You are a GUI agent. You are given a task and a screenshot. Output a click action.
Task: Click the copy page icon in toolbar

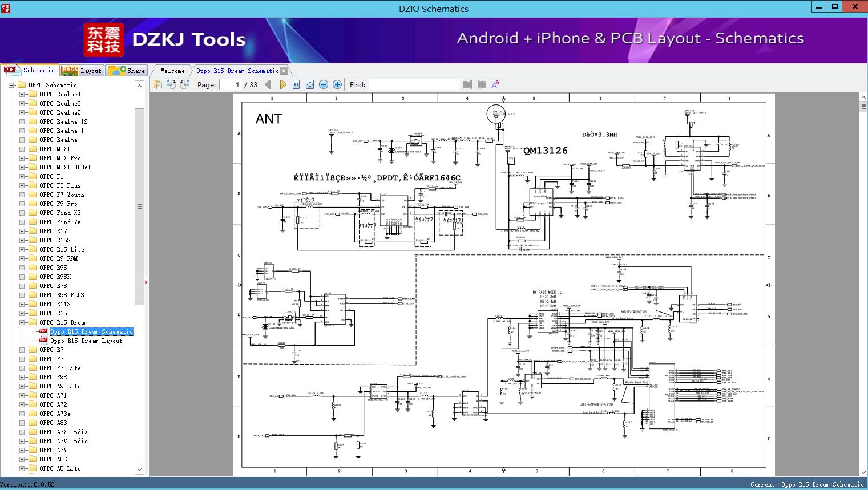point(157,84)
